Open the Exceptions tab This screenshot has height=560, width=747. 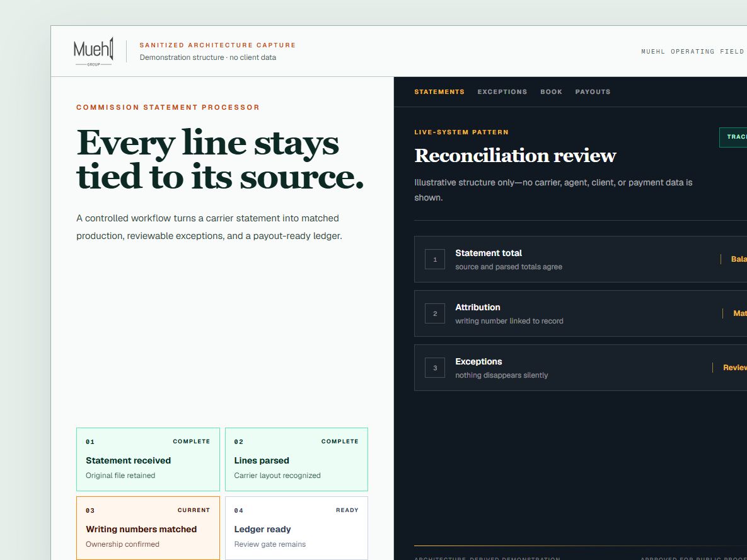pos(502,92)
